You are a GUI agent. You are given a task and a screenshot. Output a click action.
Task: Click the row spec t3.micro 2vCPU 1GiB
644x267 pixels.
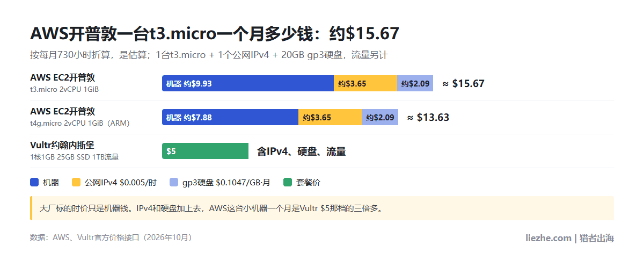coord(64,89)
